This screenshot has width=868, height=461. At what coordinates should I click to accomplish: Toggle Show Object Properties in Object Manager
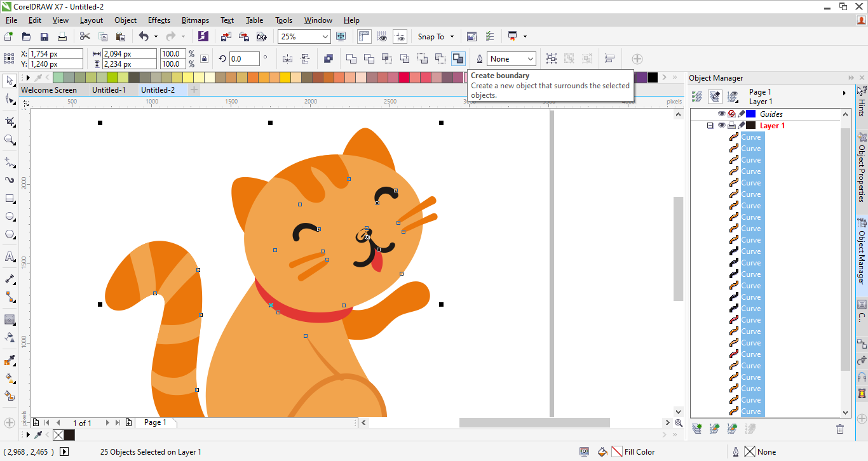(x=697, y=97)
